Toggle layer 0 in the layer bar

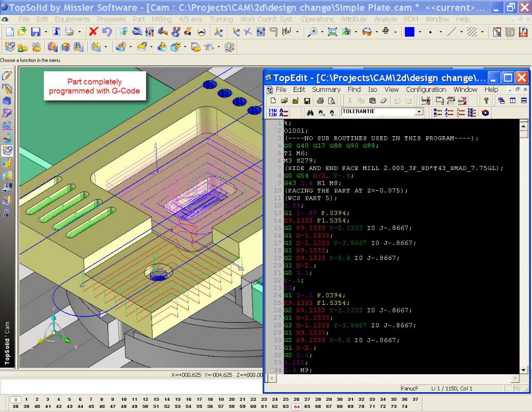(16, 400)
